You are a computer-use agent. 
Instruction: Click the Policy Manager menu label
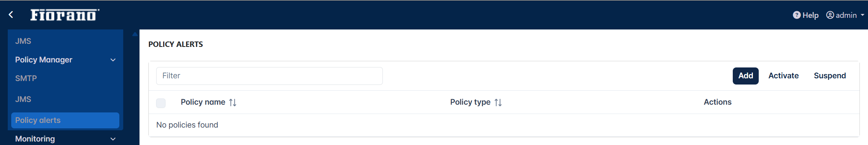44,60
